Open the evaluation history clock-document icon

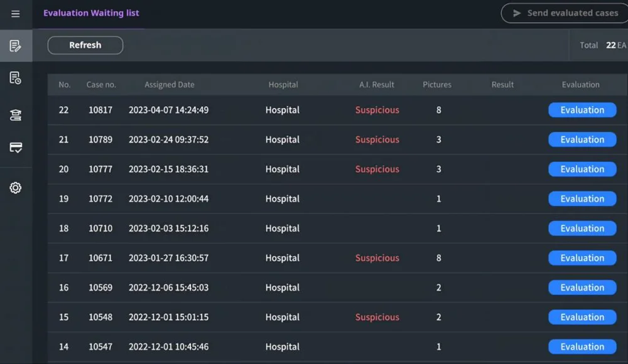pos(16,78)
